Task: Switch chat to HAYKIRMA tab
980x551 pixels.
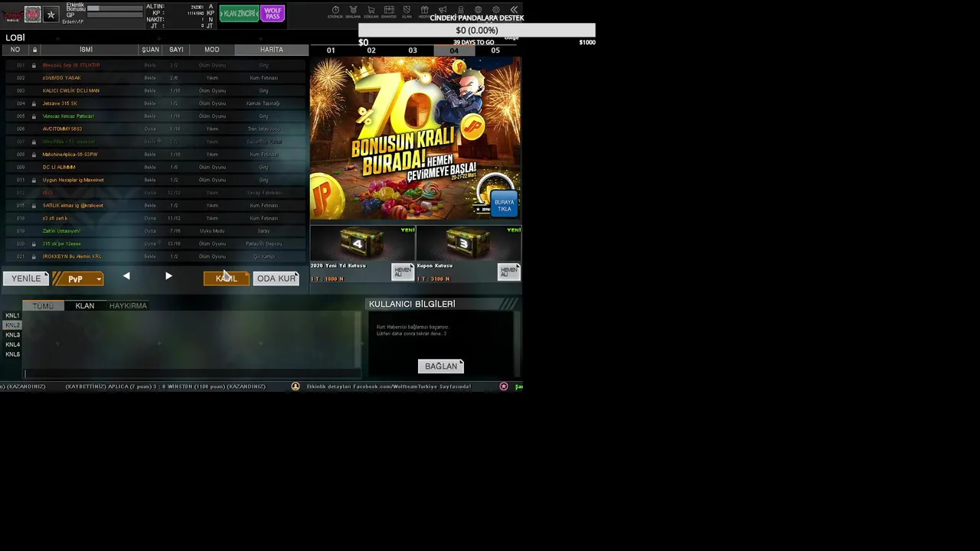Action: (x=128, y=305)
